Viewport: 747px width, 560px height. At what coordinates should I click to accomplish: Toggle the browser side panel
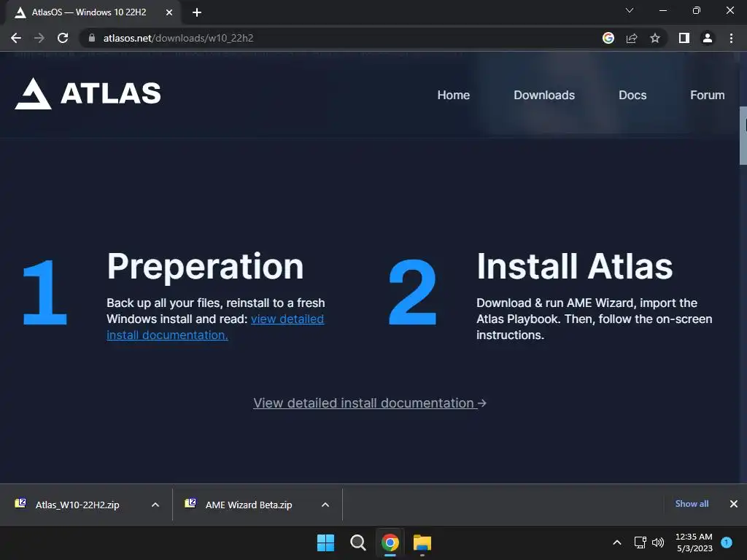coord(684,38)
